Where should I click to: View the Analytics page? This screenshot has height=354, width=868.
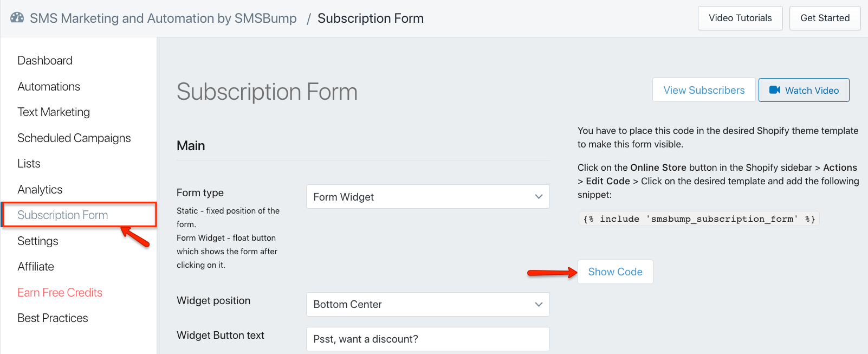tap(40, 189)
